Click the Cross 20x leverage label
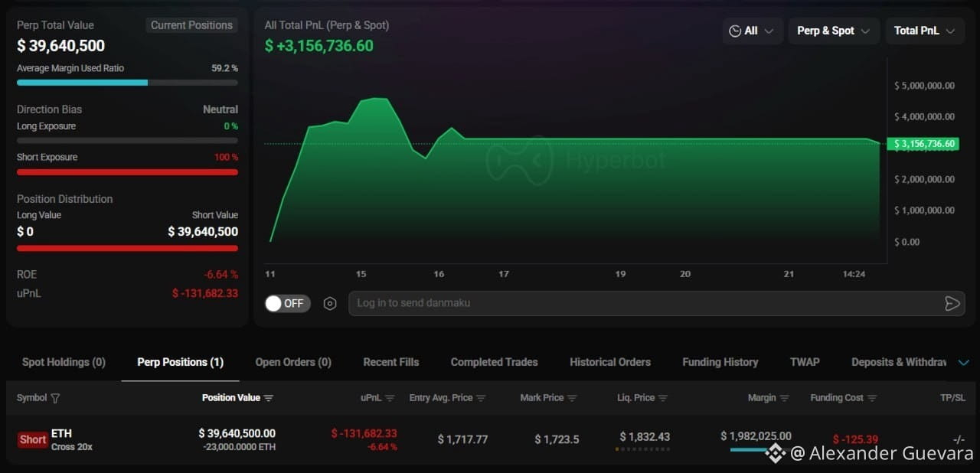 click(72, 447)
